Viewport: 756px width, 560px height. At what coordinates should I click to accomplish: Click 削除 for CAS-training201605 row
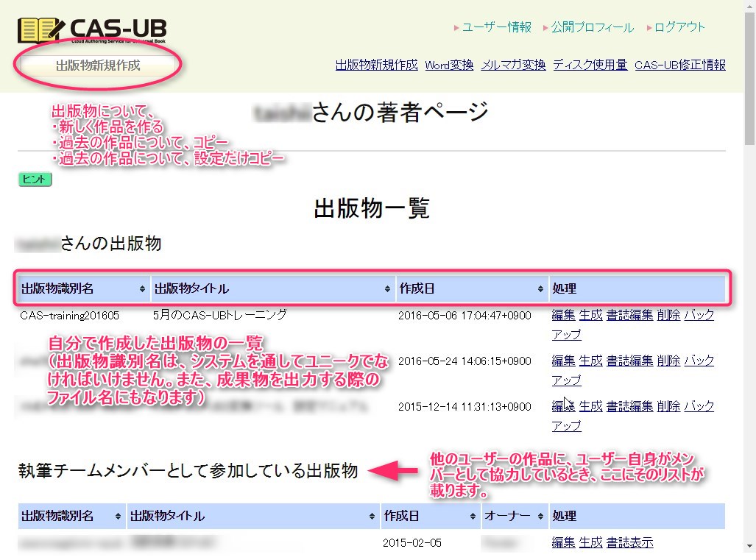pos(668,315)
